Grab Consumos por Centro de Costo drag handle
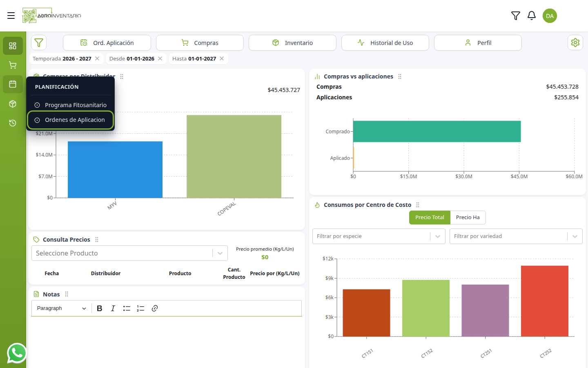 coord(418,205)
